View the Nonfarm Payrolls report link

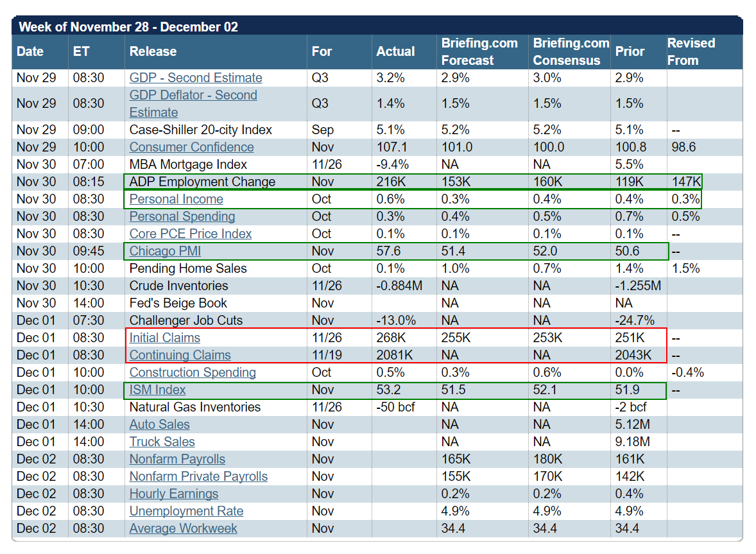(177, 459)
